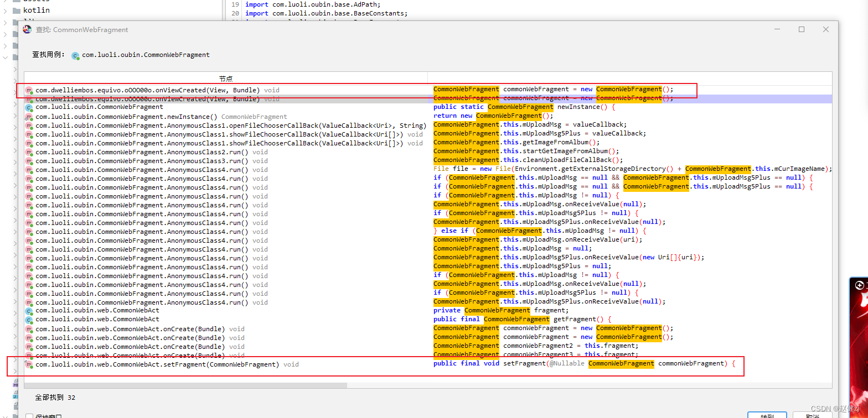Click the method icon of the openFileChooserCallBack row
The image size is (868, 418).
[x=29, y=126]
